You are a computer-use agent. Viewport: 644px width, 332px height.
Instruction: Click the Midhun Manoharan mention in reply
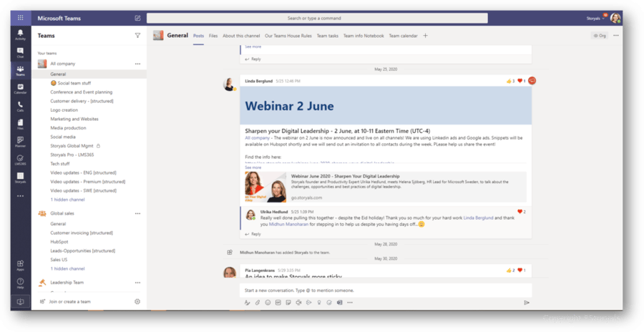click(x=288, y=225)
